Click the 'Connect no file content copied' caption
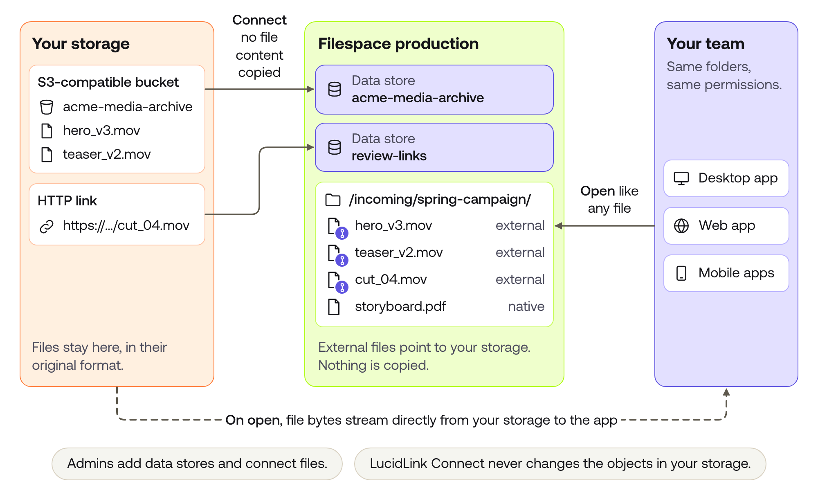 point(259,46)
